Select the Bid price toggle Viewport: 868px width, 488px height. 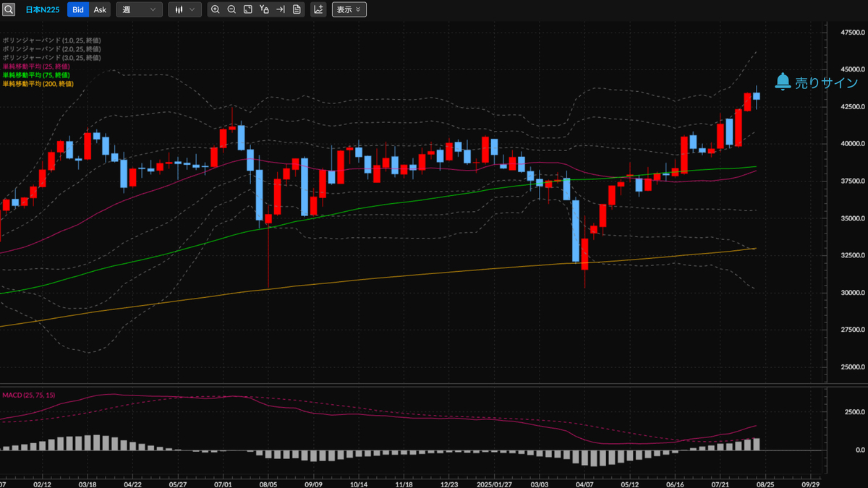pyautogui.click(x=77, y=9)
